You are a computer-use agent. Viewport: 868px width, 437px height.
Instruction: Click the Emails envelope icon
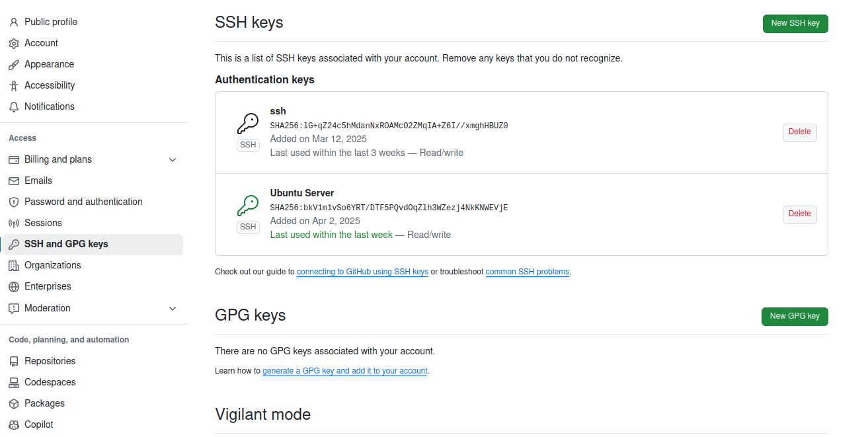(13, 180)
